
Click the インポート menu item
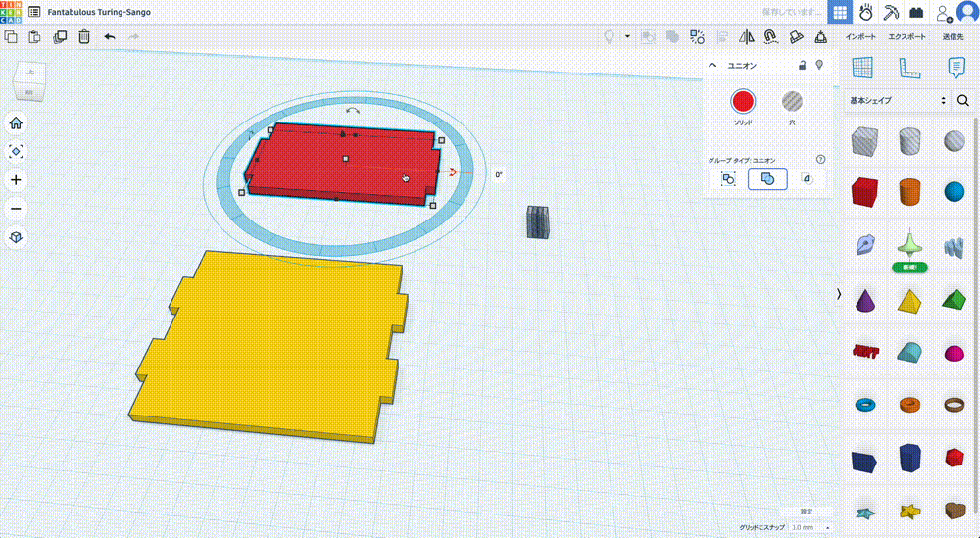(862, 37)
